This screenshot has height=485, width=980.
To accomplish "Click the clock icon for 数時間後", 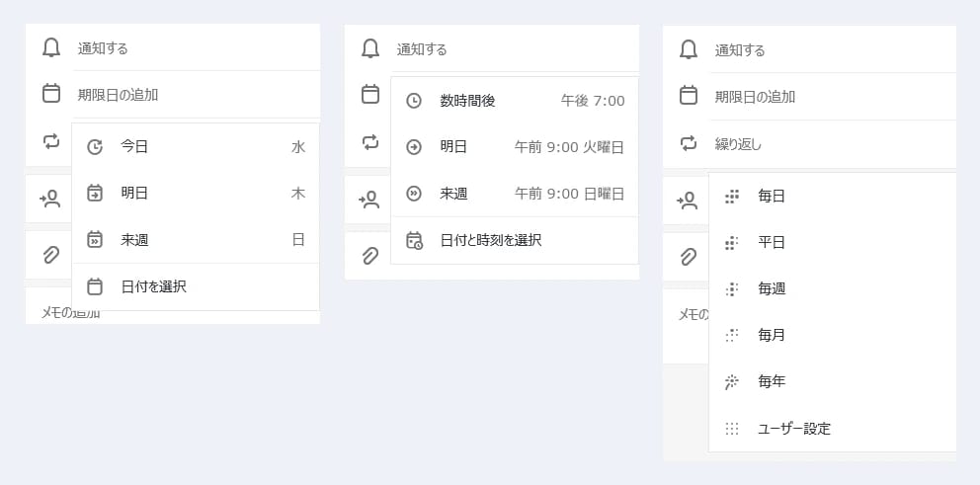I will pos(414,101).
